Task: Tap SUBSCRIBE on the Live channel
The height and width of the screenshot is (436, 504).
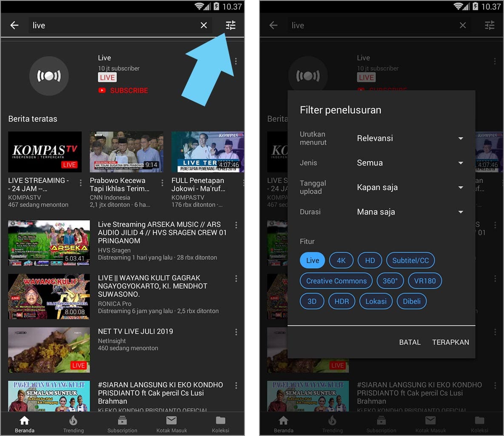Action: click(127, 90)
